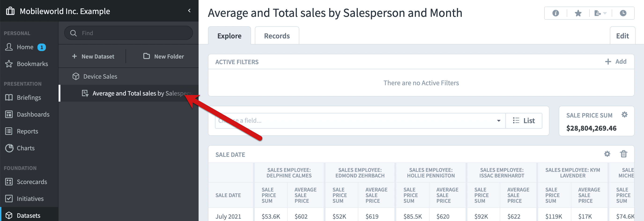Click the Find search field
The image size is (644, 221).
(x=129, y=33)
